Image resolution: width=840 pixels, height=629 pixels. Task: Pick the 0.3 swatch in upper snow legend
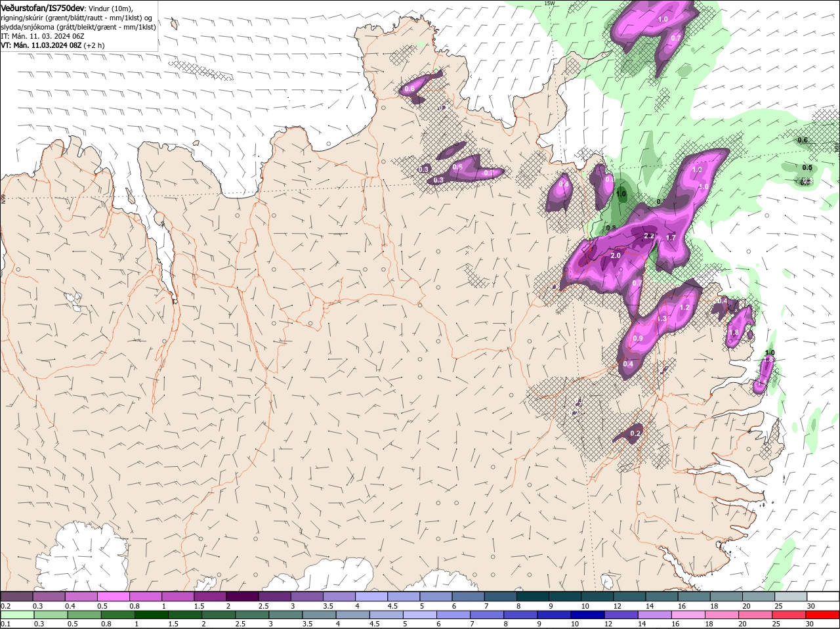click(49, 596)
